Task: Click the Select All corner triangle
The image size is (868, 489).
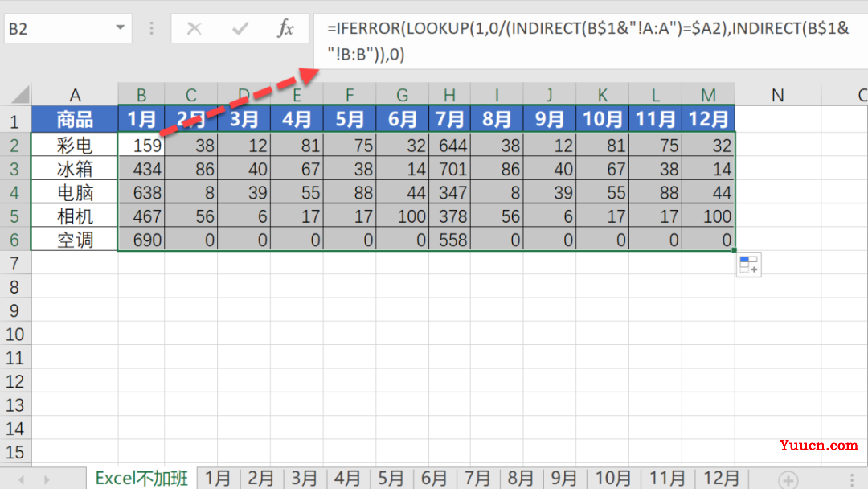Action: click(x=20, y=95)
